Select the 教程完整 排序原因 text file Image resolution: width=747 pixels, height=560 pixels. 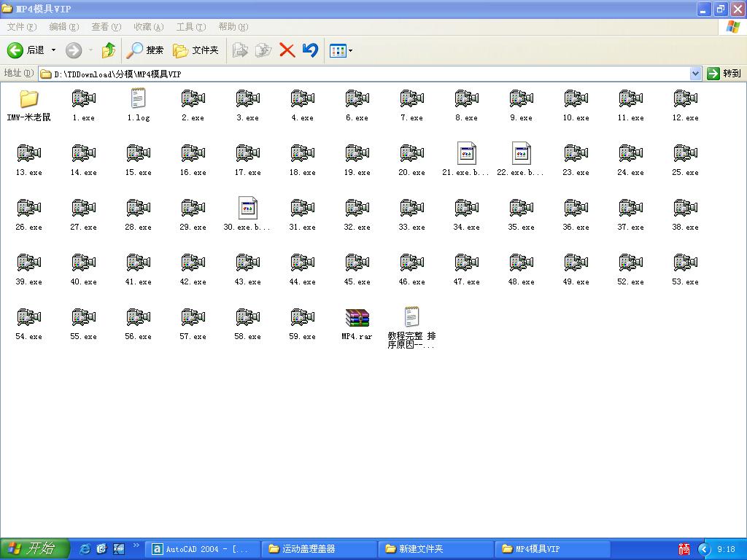(x=411, y=316)
